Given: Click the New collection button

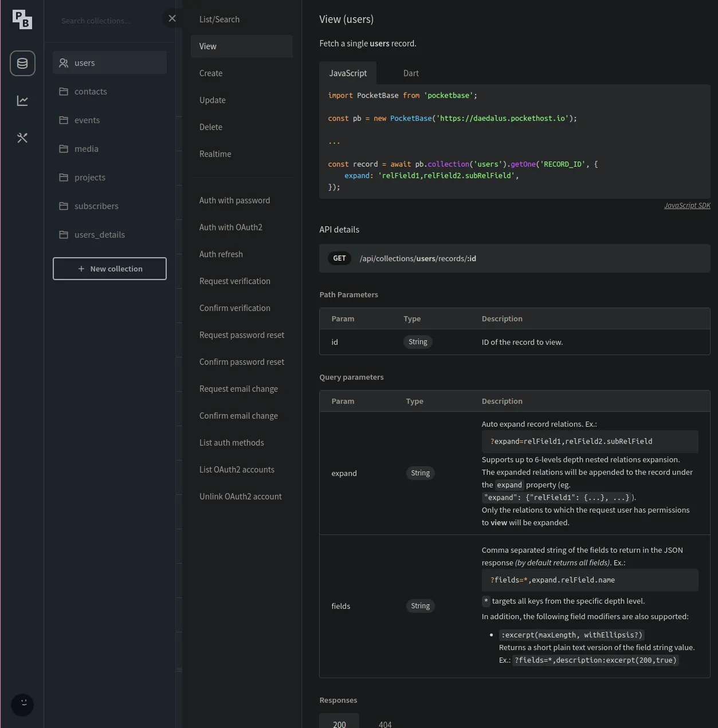Looking at the screenshot, I should point(109,269).
